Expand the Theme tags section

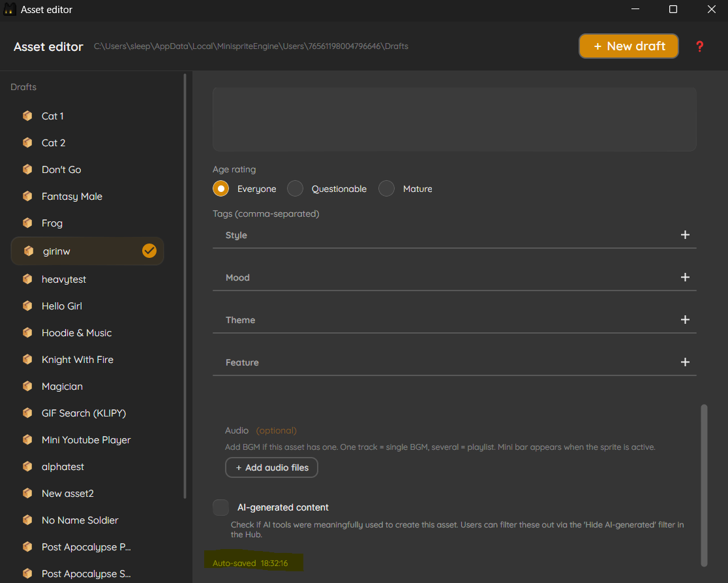(x=685, y=320)
